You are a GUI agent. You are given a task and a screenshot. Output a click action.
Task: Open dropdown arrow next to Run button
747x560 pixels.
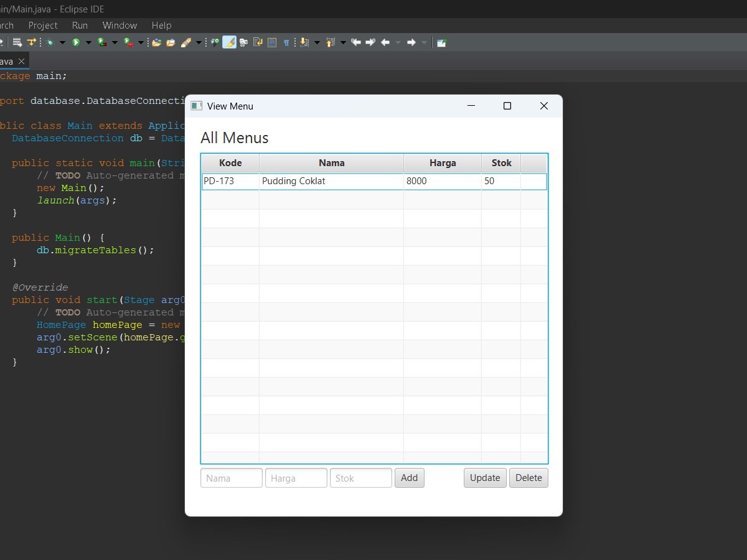pos(88,42)
